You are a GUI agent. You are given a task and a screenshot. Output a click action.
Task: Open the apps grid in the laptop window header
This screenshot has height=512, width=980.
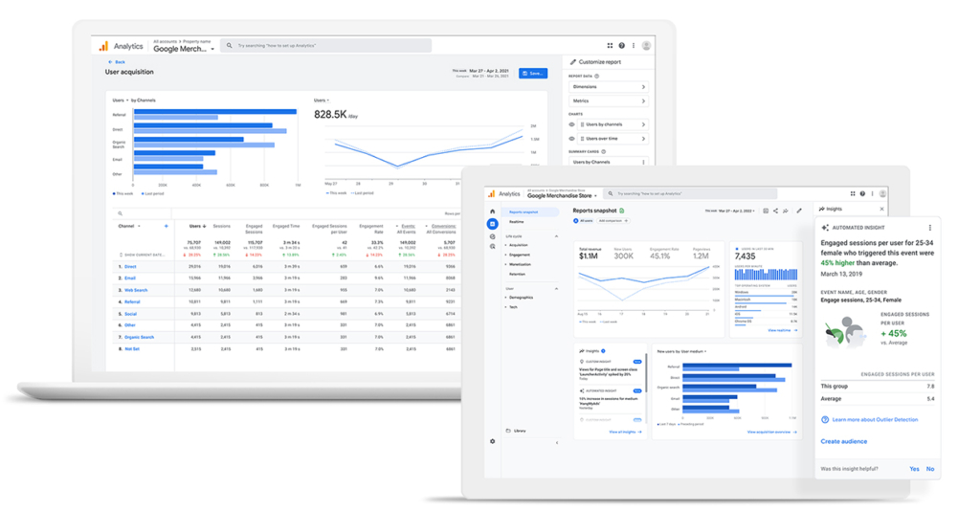610,46
